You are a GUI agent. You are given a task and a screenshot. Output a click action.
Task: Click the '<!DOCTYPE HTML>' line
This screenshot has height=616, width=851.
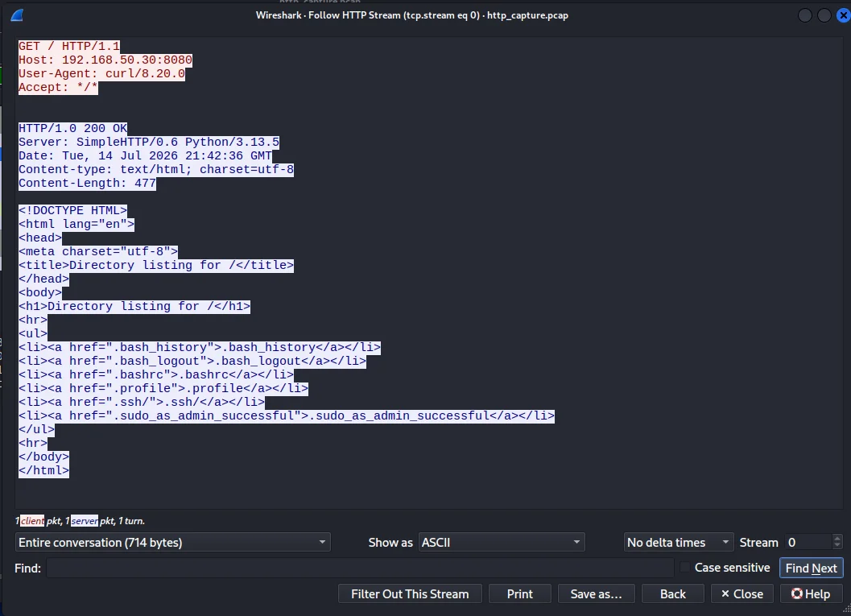click(72, 210)
